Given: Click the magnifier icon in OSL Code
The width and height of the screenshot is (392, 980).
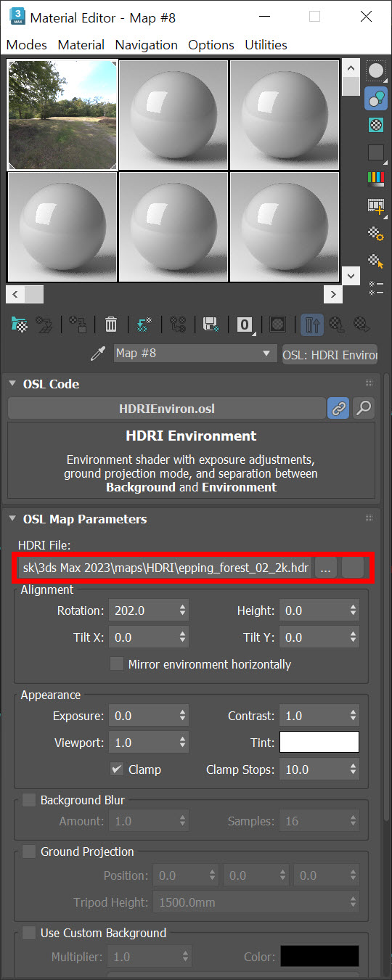Looking at the screenshot, I should click(x=364, y=408).
